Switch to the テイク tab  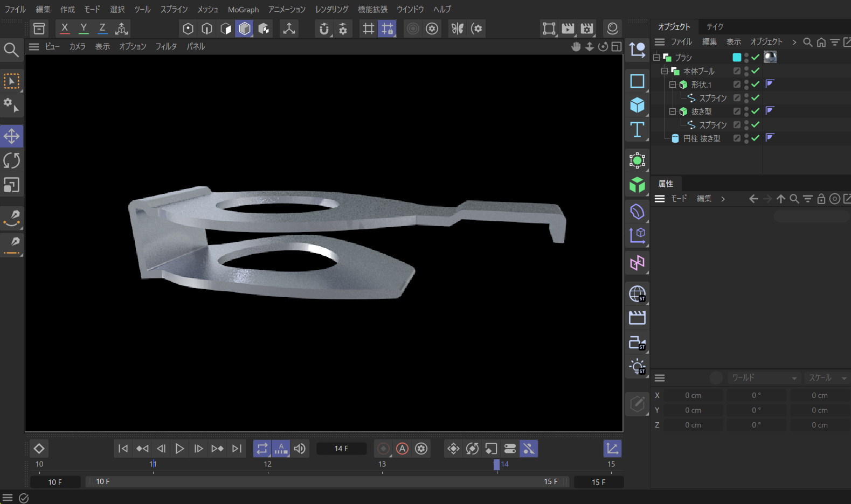[715, 26]
